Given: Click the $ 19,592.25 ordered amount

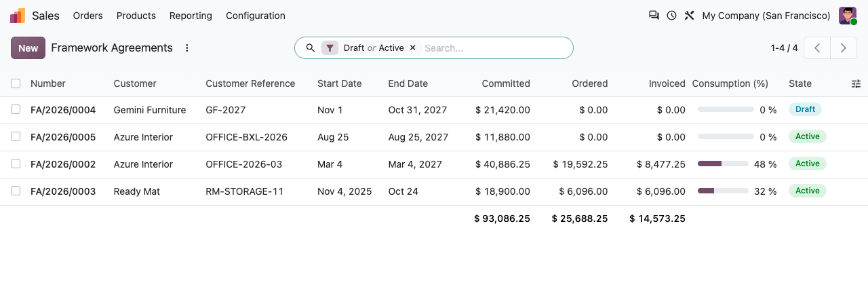Looking at the screenshot, I should click(x=580, y=164).
